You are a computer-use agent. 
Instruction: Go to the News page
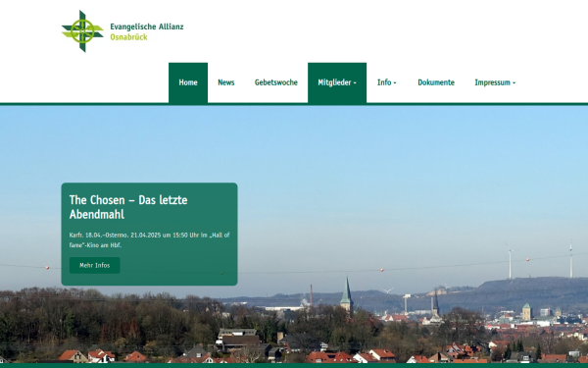coord(226,82)
